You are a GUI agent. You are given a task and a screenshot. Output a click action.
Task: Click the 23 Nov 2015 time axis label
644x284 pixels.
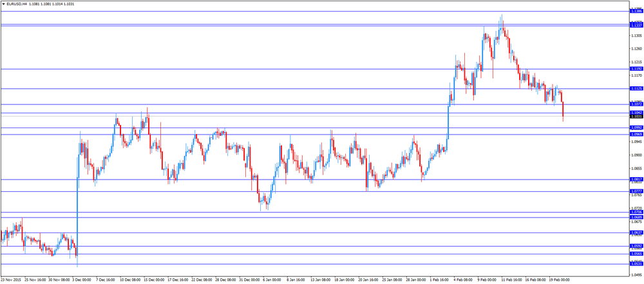10,280
